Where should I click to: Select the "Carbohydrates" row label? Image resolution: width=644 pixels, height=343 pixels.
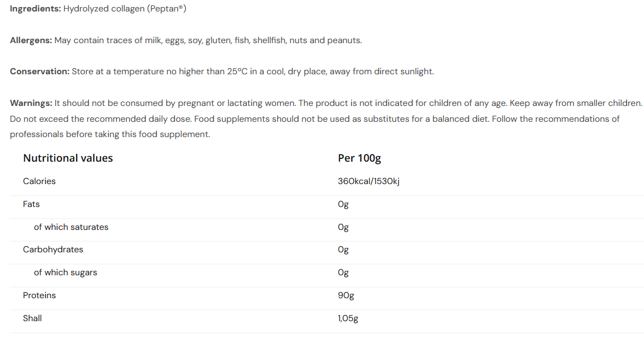[x=53, y=250]
